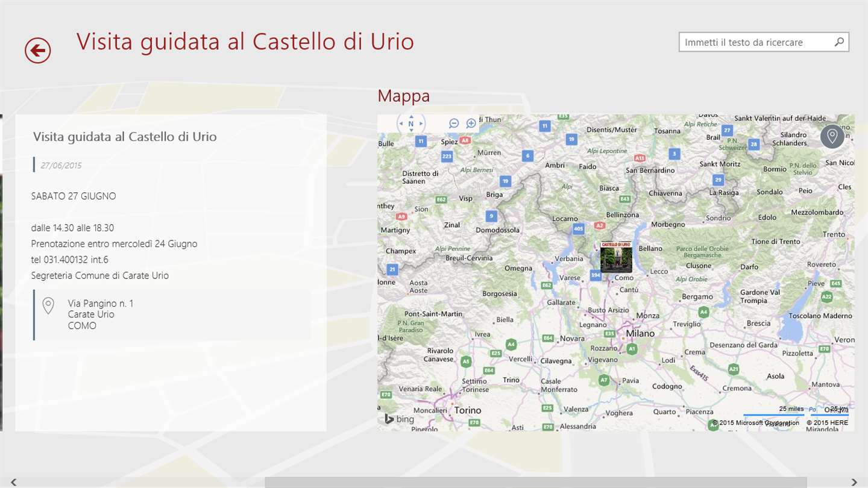
Task: Reset map orientation with N compass center
Action: (411, 124)
